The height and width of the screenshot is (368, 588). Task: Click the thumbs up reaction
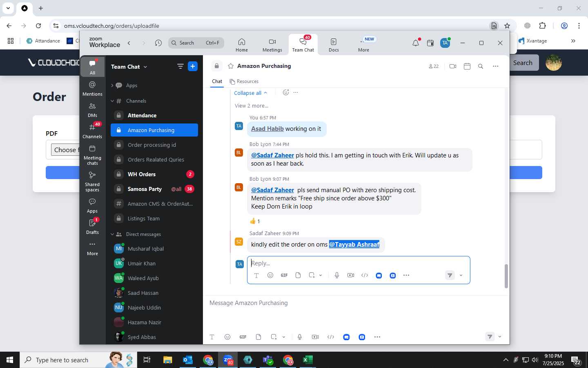click(x=255, y=221)
